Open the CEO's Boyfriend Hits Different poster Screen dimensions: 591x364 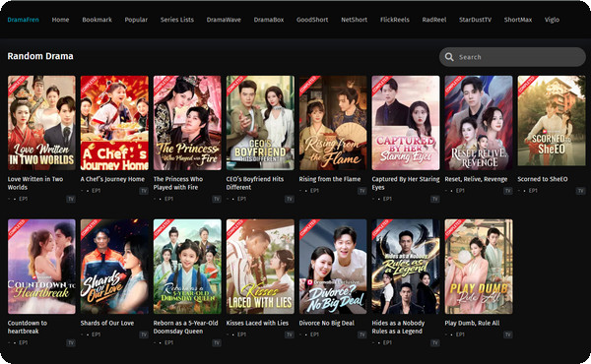[x=260, y=123]
